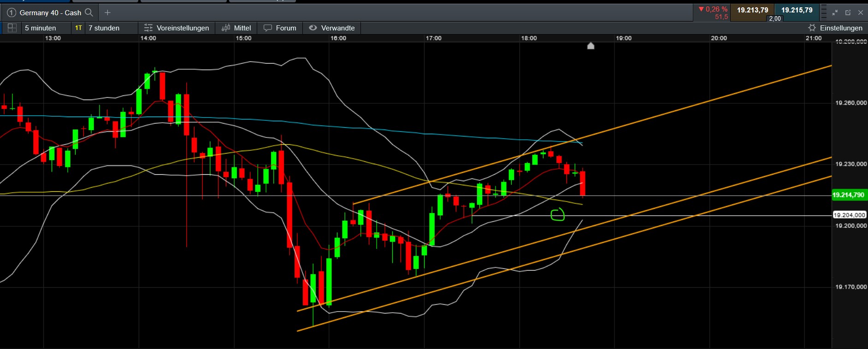Open Einstellungen chart settings
868x349 pixels.
[835, 28]
